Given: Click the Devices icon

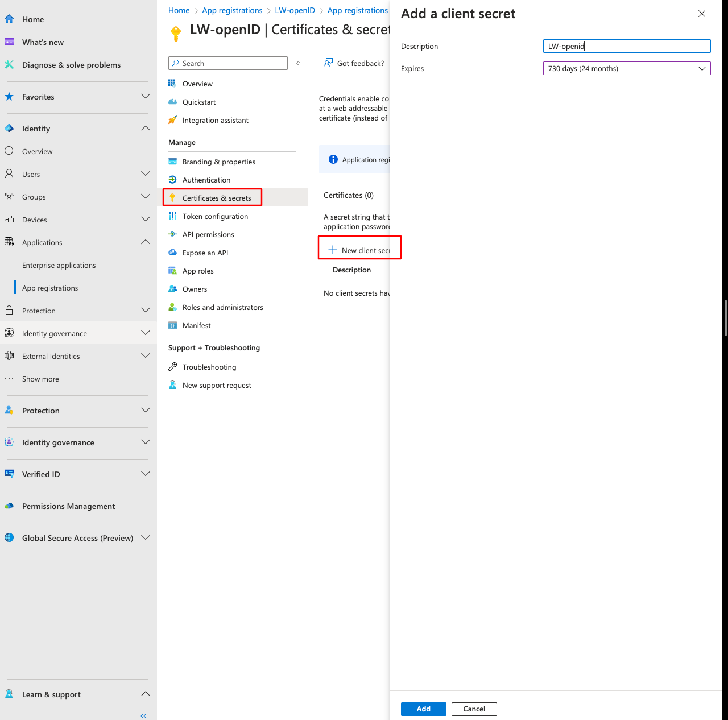Looking at the screenshot, I should point(9,219).
